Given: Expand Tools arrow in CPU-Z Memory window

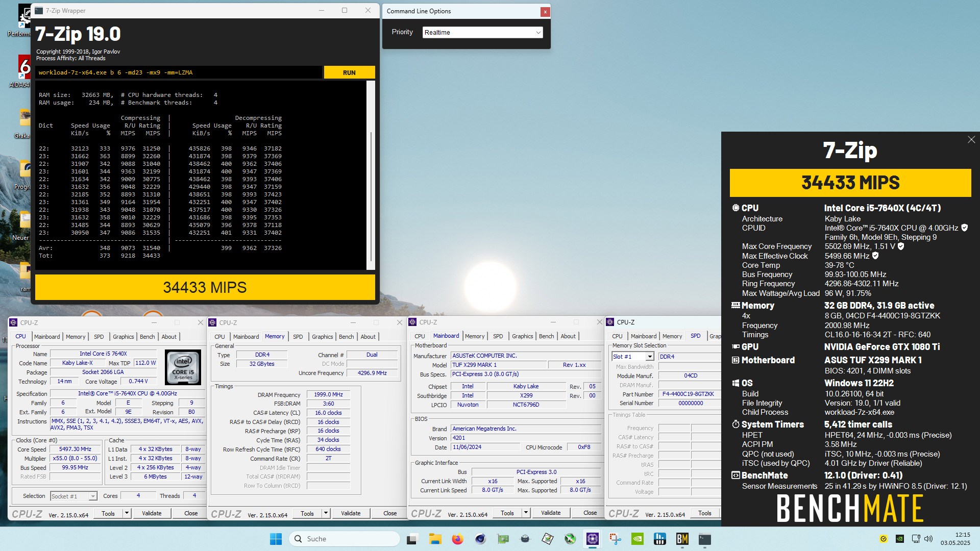Looking at the screenshot, I should click(326, 513).
